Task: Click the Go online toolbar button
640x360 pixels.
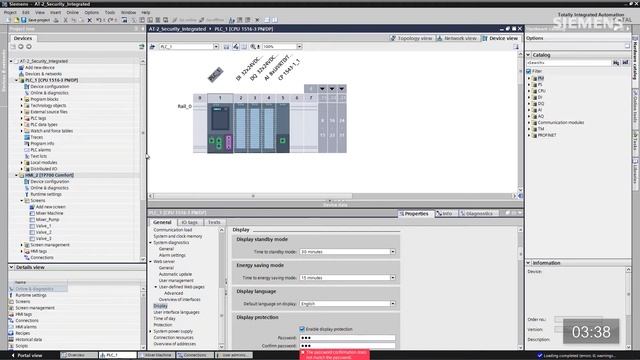Action: pos(184,20)
